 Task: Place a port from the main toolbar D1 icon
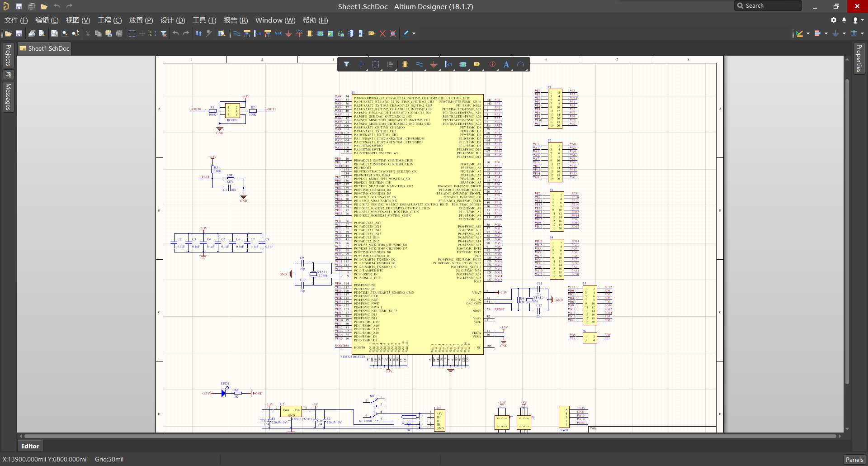pyautogui.click(x=372, y=33)
